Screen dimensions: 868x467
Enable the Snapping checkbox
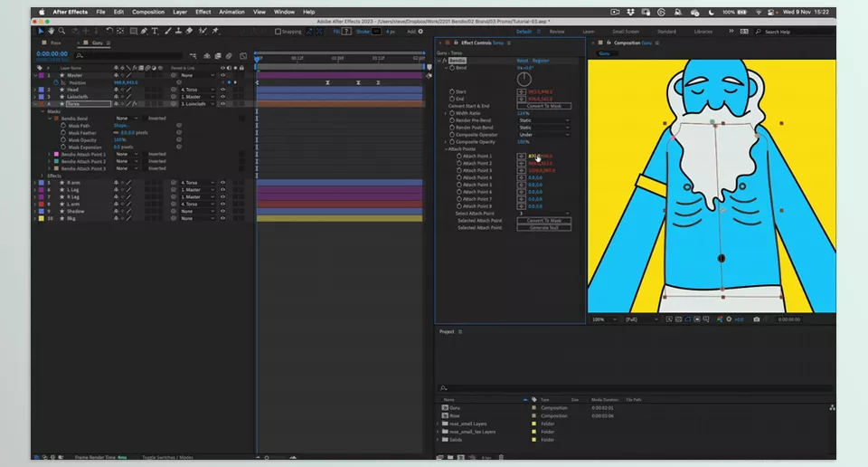278,32
